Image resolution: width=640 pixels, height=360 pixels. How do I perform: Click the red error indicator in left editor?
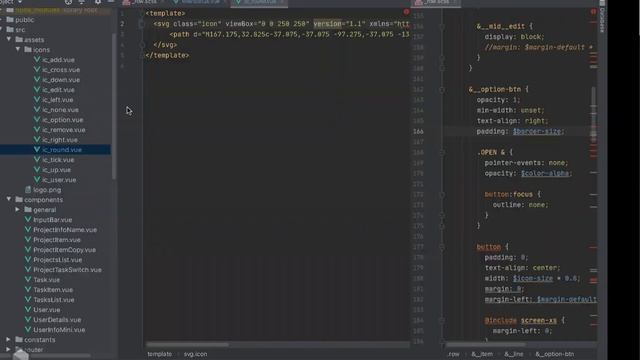406,12
